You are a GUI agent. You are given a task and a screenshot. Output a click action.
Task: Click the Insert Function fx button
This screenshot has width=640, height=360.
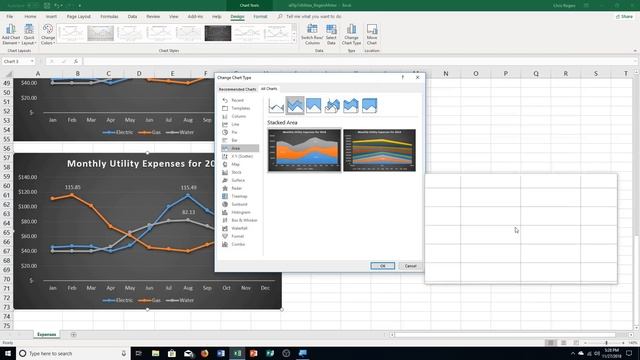click(76, 61)
